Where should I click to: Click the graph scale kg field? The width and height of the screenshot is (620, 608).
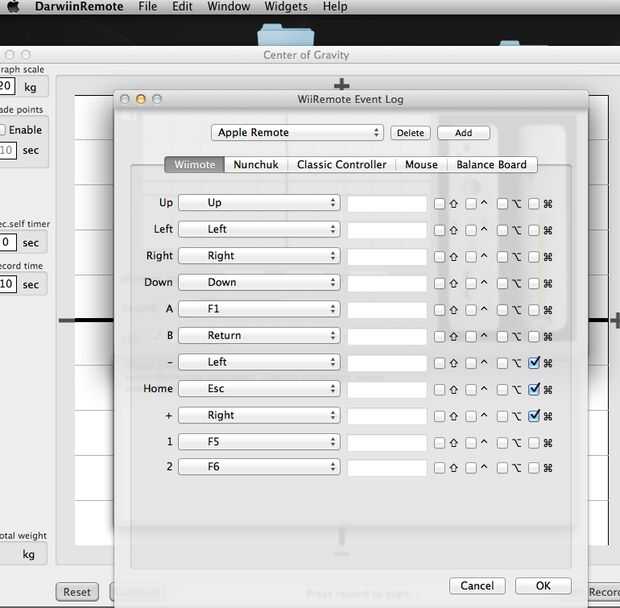(7, 86)
